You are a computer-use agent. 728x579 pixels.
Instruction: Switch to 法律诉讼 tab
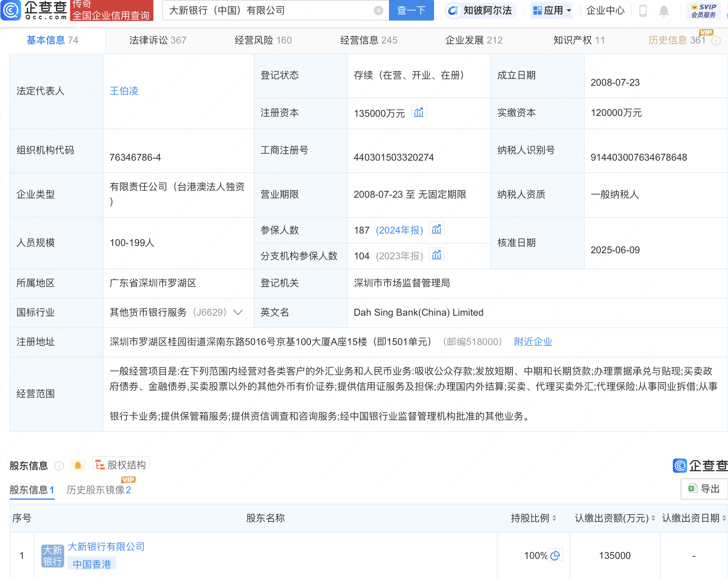[x=157, y=40]
